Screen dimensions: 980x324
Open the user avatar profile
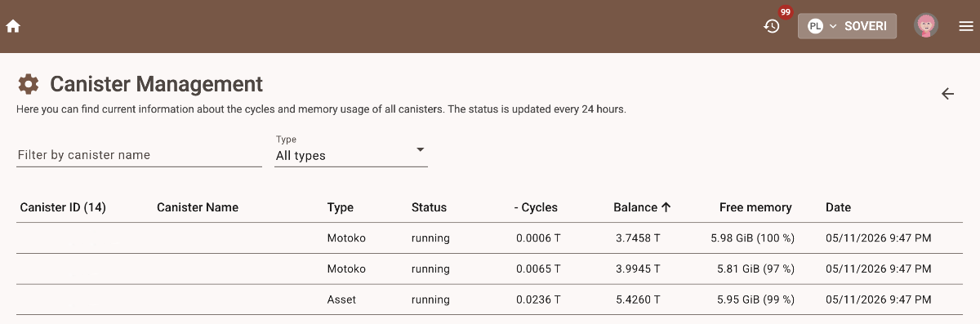coord(925,26)
